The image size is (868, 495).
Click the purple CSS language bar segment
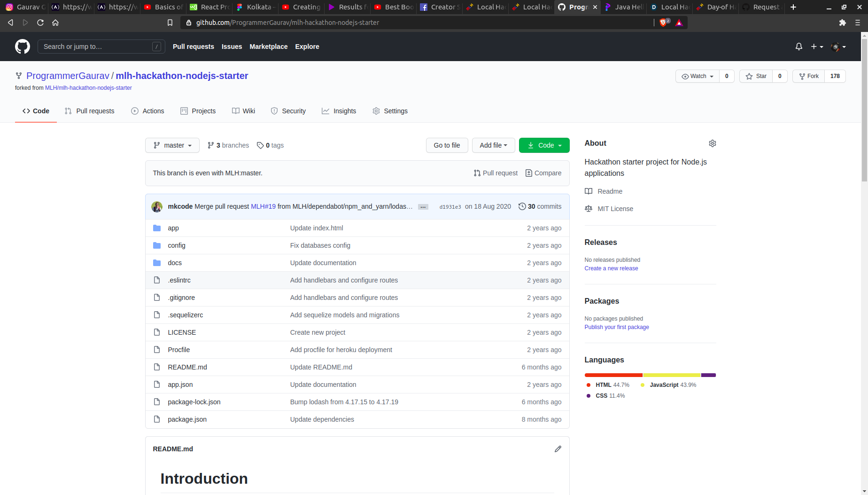click(x=708, y=375)
